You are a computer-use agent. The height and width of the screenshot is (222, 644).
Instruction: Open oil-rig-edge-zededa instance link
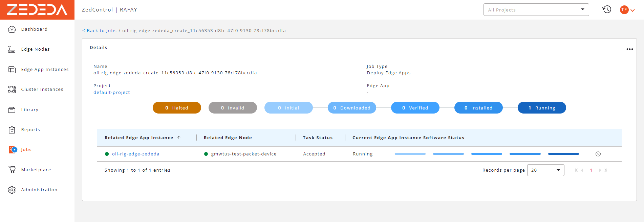[135, 154]
